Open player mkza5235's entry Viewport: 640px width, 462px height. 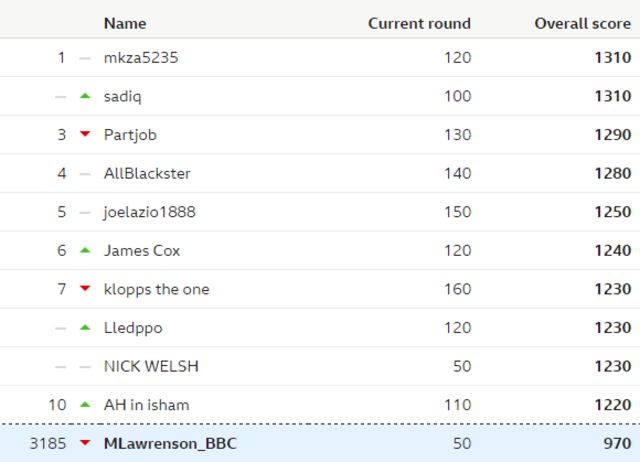point(141,58)
